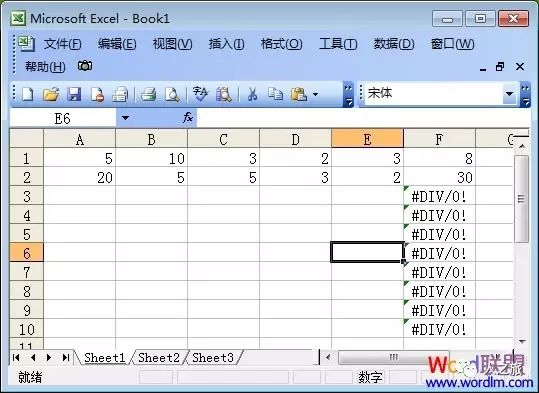Select cell A2 containing 20

click(x=79, y=177)
